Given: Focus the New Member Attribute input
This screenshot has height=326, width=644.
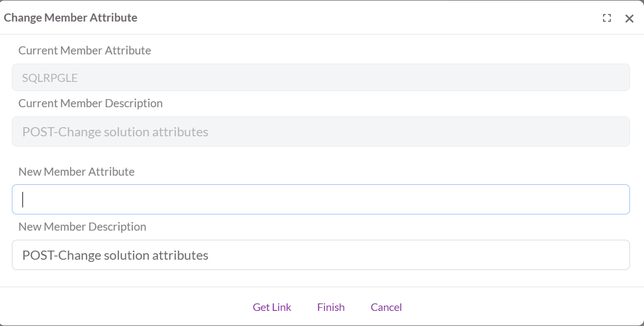Looking at the screenshot, I should click(321, 199).
